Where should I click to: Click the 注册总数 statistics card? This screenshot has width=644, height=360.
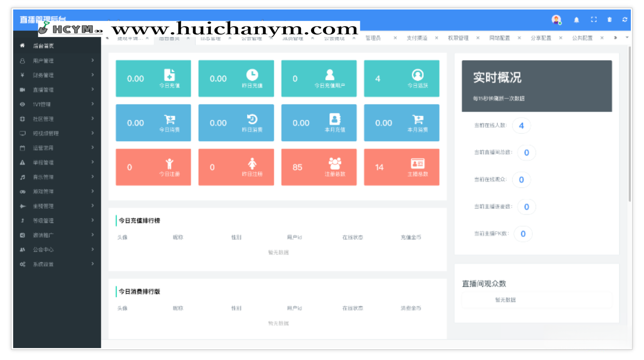coord(319,167)
